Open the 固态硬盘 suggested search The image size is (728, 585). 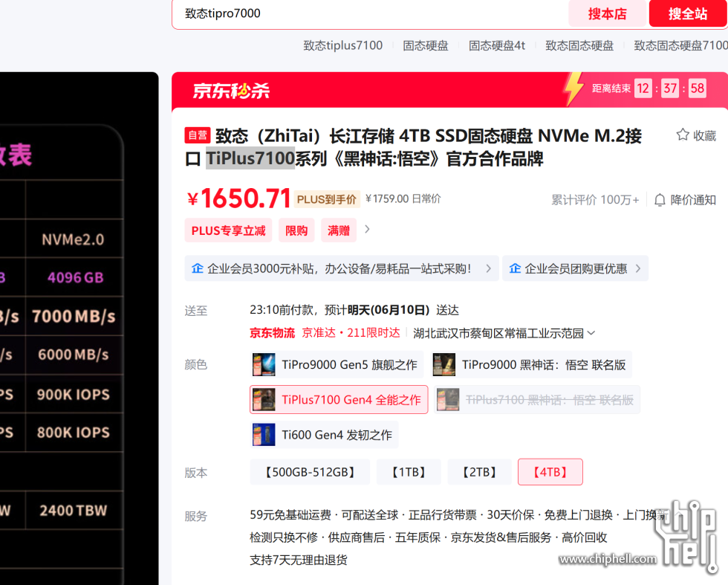point(425,45)
